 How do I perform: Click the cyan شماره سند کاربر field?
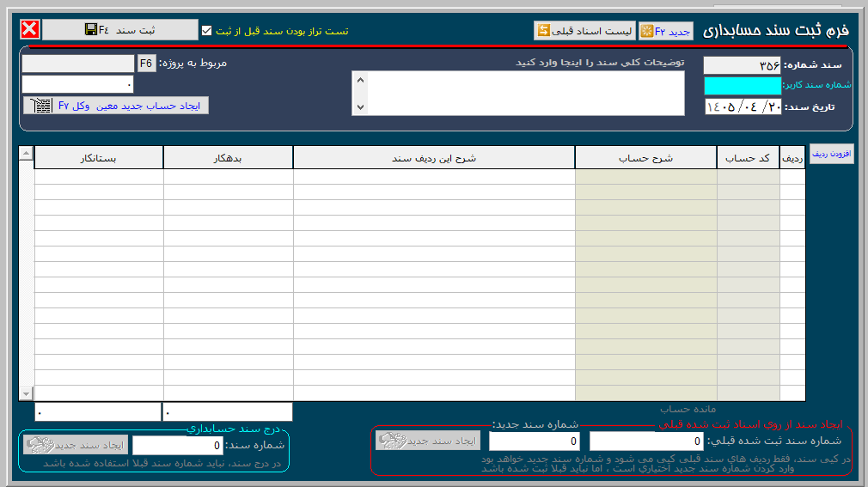(743, 85)
